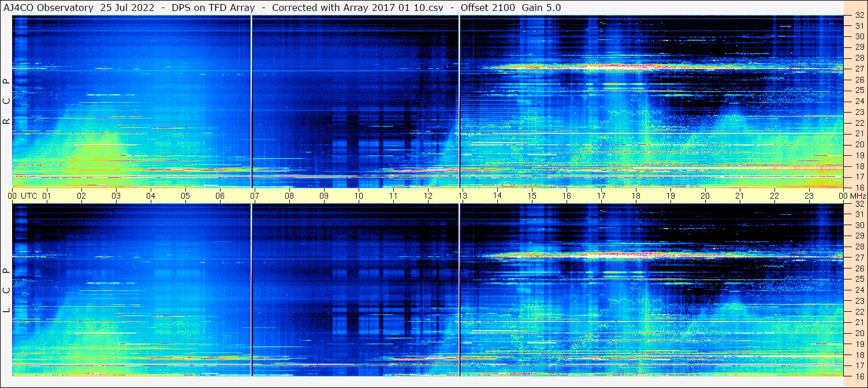Select hour marker 09 on UTC axis
This screenshot has width=868, height=388.
coord(324,196)
